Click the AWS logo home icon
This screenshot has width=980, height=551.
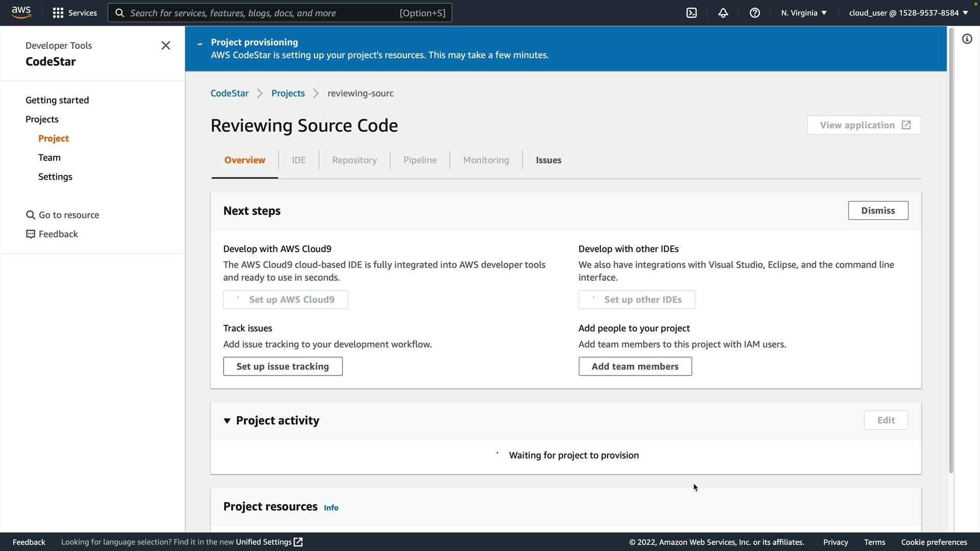point(21,12)
